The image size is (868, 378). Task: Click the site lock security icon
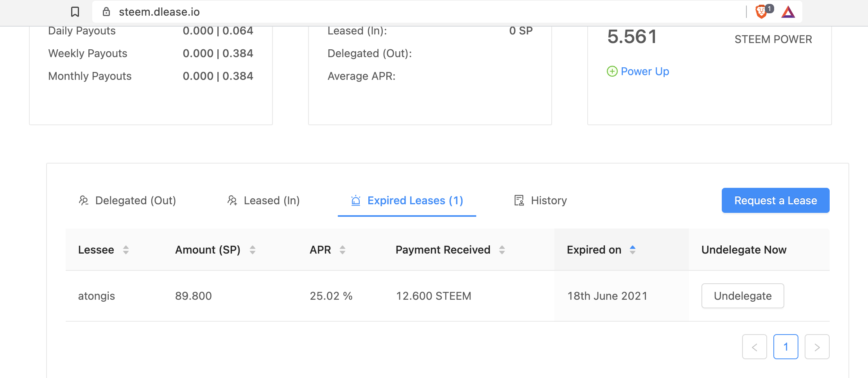coord(106,12)
